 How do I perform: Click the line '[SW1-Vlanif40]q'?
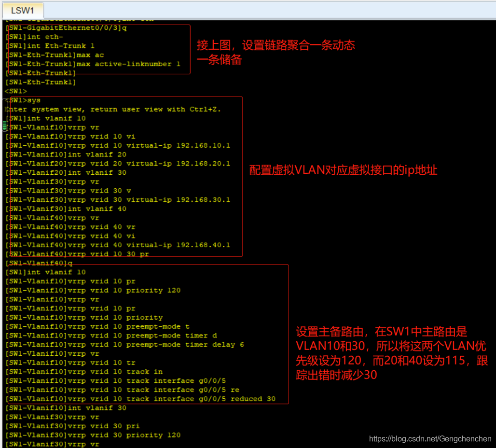pos(39,263)
